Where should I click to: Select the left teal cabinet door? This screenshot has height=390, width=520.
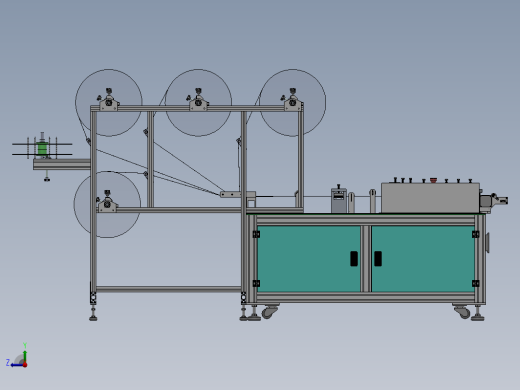click(x=309, y=259)
